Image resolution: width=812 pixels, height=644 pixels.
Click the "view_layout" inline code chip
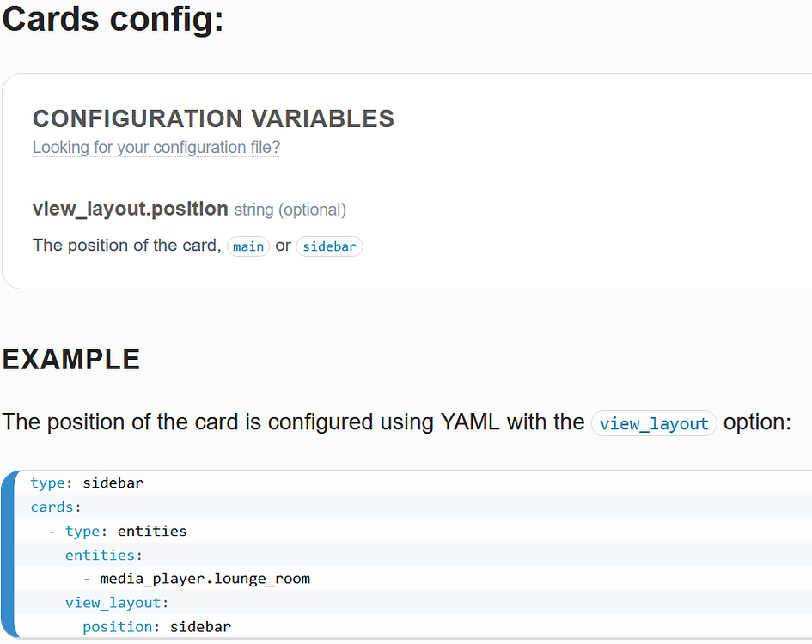click(x=654, y=423)
